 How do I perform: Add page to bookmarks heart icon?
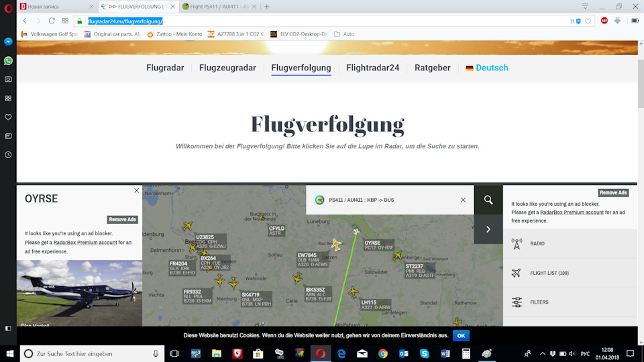pos(588,21)
